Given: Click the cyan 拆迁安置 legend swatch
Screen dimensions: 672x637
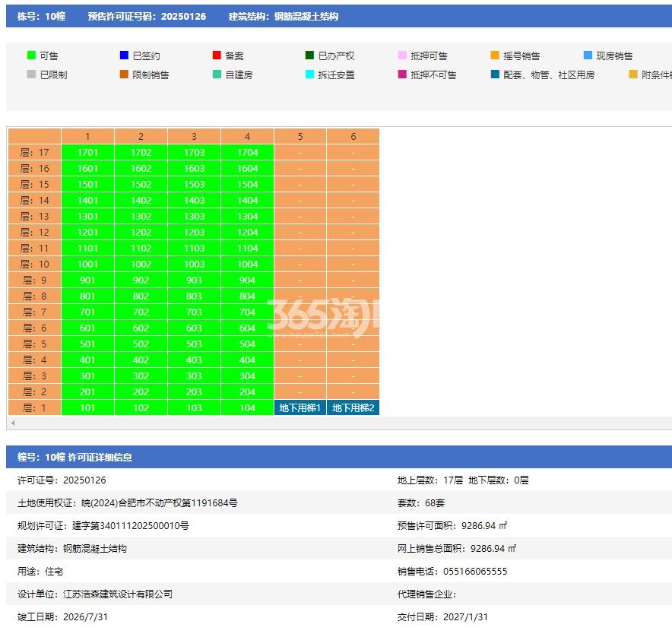Looking at the screenshot, I should click(x=309, y=74).
